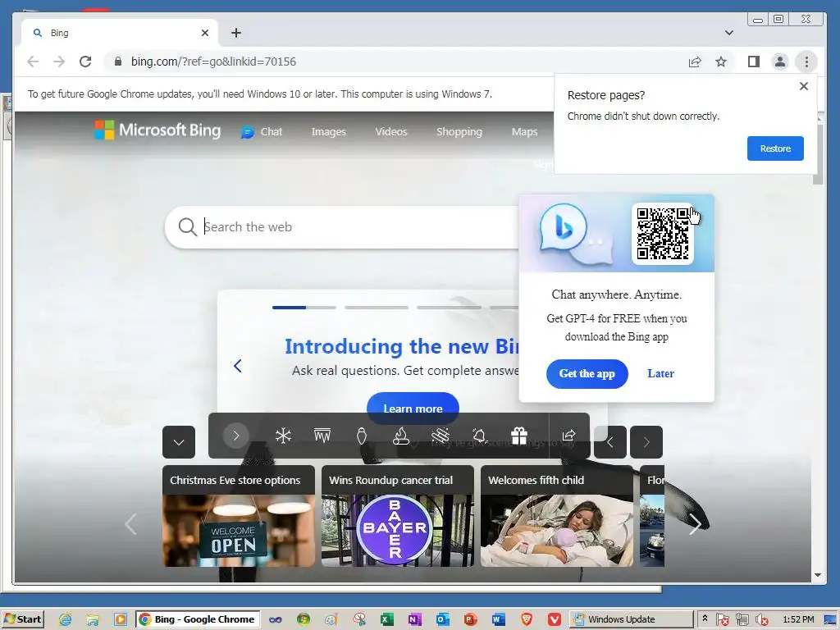Screen dimensions: 840x630
Task: Open Chrome tab search dropdown arrow
Action: pos(729,33)
